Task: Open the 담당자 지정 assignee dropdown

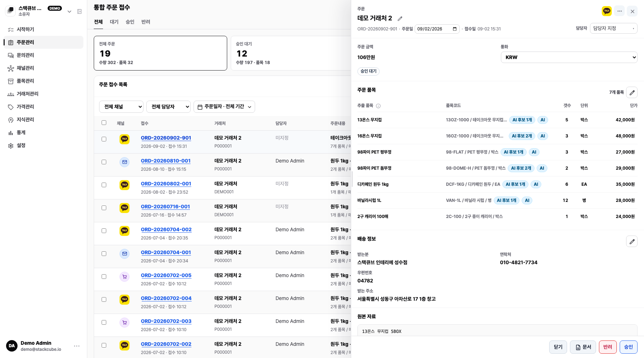Action: [614, 28]
